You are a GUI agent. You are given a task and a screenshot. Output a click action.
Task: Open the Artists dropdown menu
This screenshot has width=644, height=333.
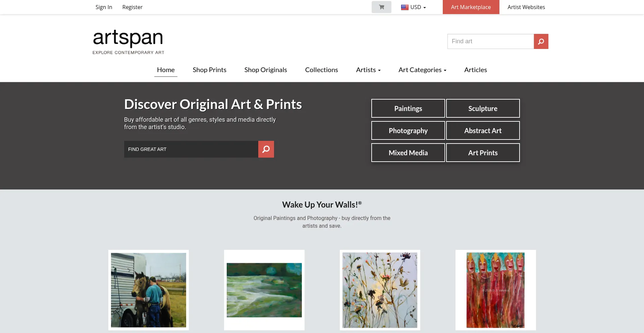pyautogui.click(x=368, y=70)
